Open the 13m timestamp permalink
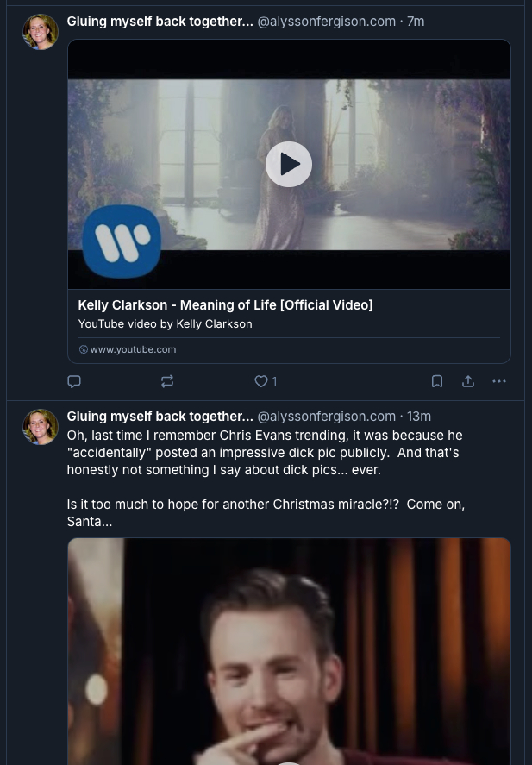This screenshot has width=532, height=765. pyautogui.click(x=419, y=416)
